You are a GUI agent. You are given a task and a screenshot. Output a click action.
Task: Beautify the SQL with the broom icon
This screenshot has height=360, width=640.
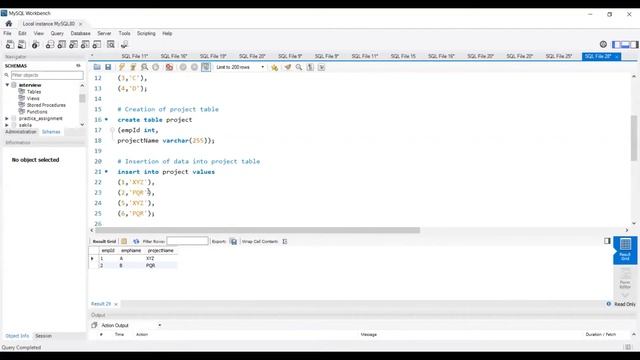tap(288, 67)
